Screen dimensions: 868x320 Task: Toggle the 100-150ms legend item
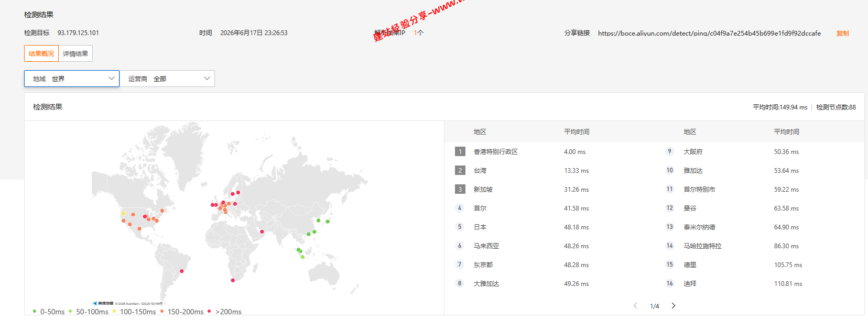134,312
